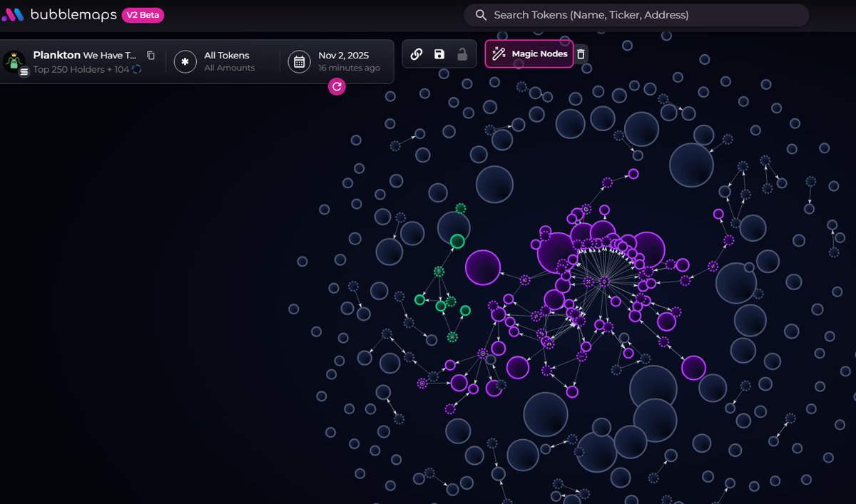Click the asterisk icon beside All Tokens
The width and height of the screenshot is (856, 504).
(x=185, y=61)
